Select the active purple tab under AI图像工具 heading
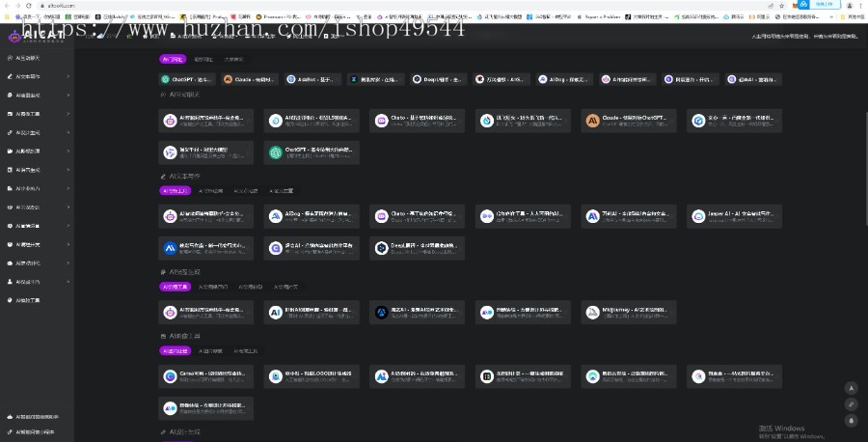Viewport: 868px width, 442px height. click(175, 350)
